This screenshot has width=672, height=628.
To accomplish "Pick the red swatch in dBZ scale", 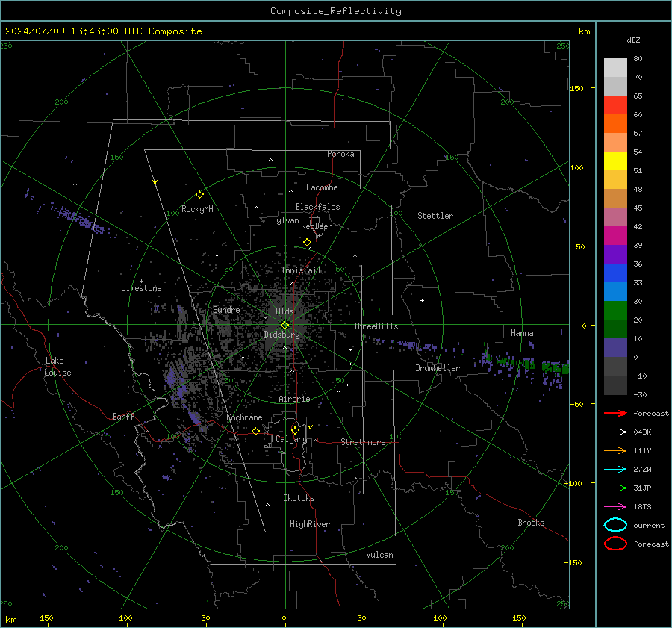I will pos(615,105).
